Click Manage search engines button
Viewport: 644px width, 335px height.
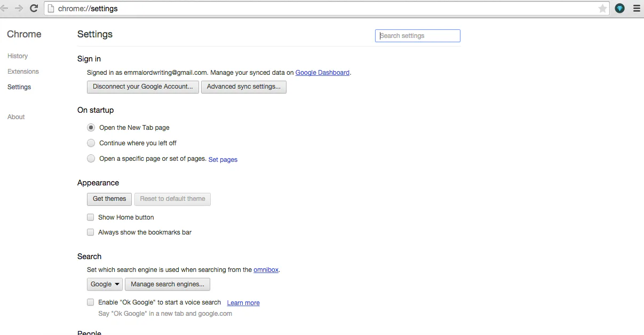(168, 284)
